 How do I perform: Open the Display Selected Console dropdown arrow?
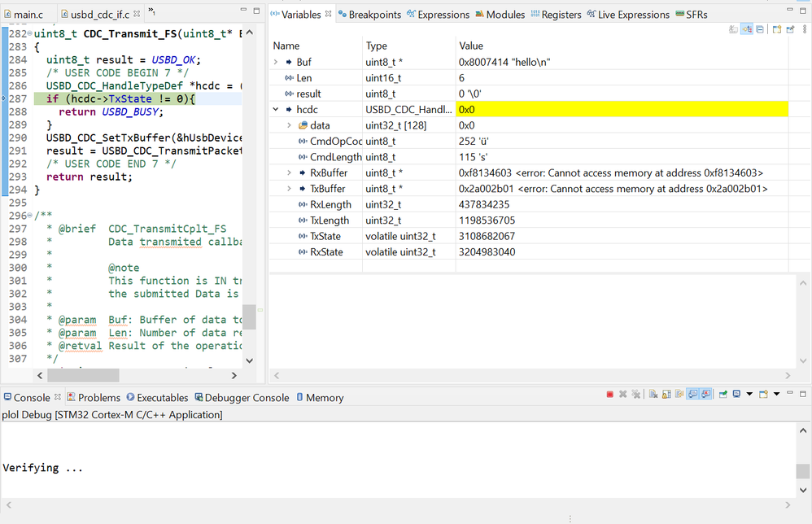(749, 395)
